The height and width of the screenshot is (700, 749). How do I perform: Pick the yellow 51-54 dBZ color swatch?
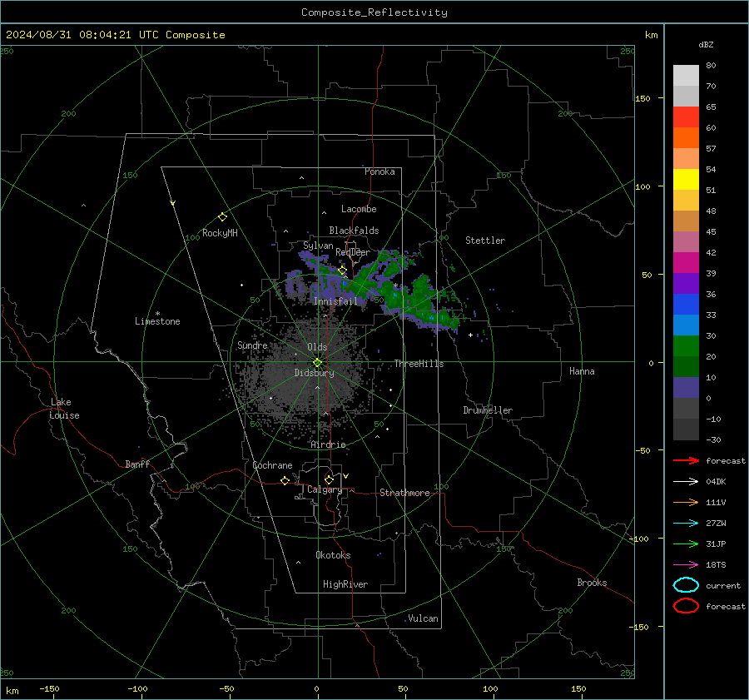pyautogui.click(x=686, y=180)
